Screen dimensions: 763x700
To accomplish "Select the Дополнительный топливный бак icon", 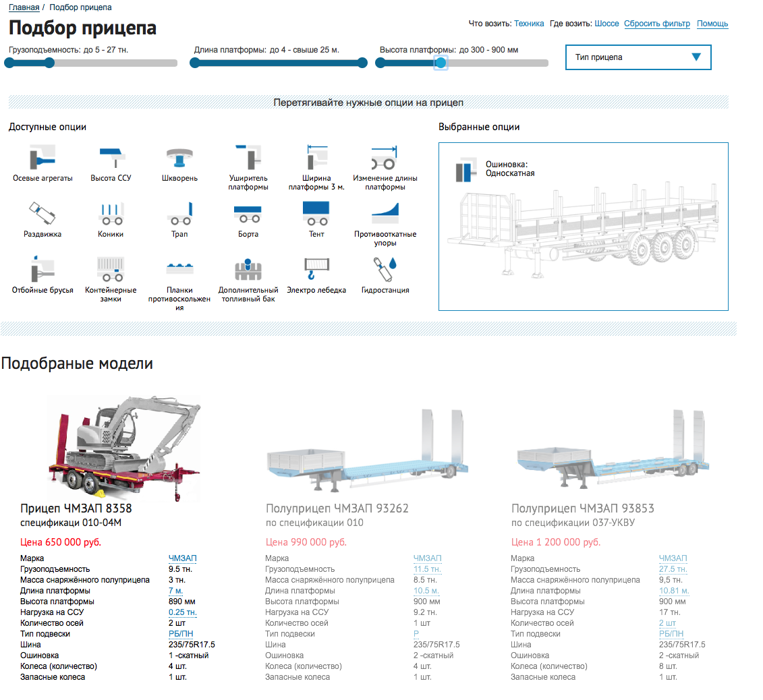I will coord(248,269).
